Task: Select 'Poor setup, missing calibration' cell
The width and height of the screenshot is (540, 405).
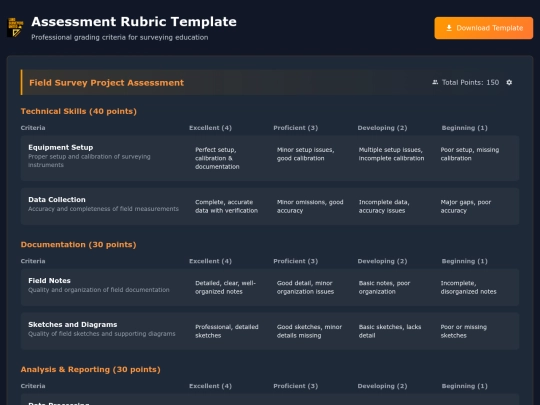Action: click(x=470, y=154)
